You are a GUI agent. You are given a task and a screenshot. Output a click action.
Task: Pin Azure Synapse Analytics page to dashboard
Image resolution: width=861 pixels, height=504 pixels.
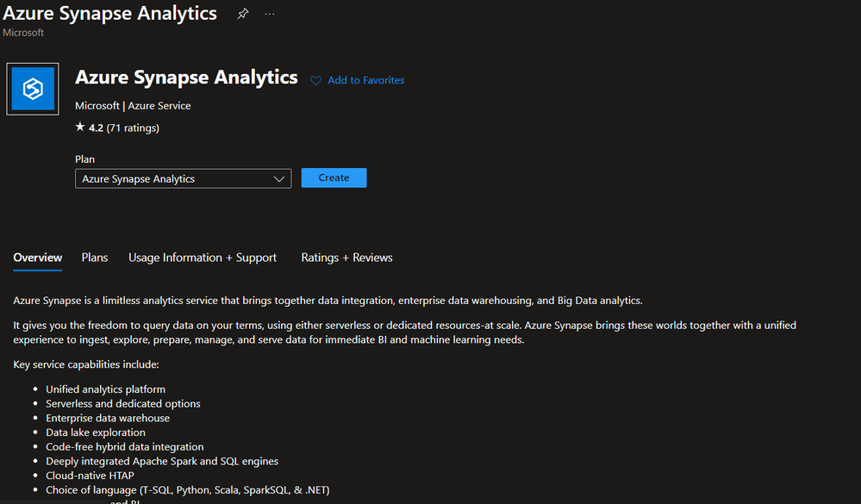(243, 14)
